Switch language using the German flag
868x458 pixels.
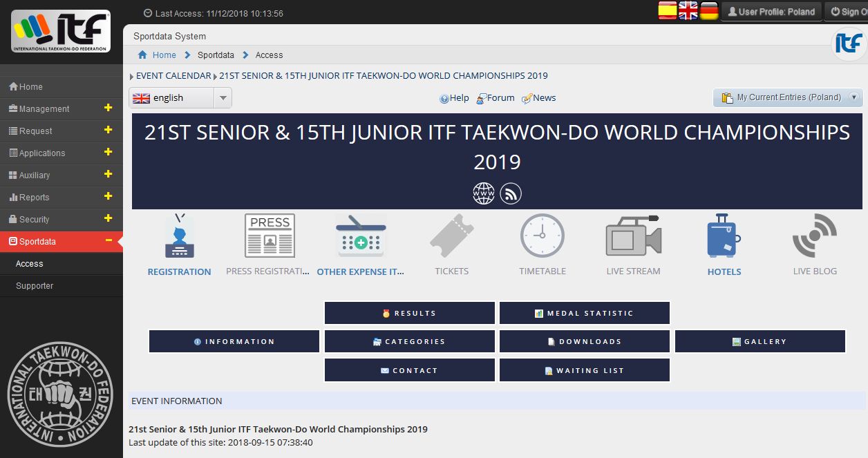pos(709,10)
